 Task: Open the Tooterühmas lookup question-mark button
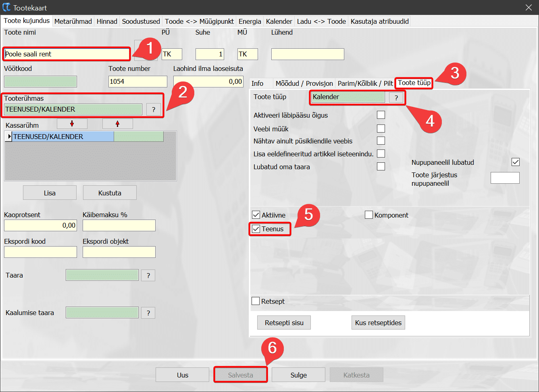point(153,109)
